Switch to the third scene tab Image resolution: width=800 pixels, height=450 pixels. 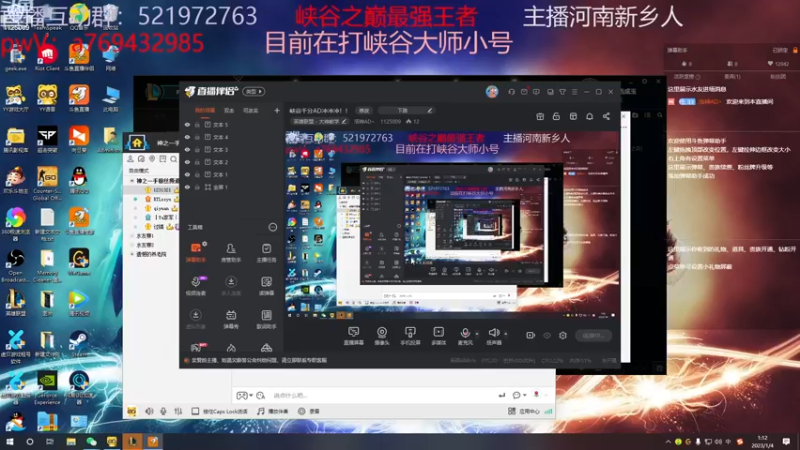tap(251, 110)
